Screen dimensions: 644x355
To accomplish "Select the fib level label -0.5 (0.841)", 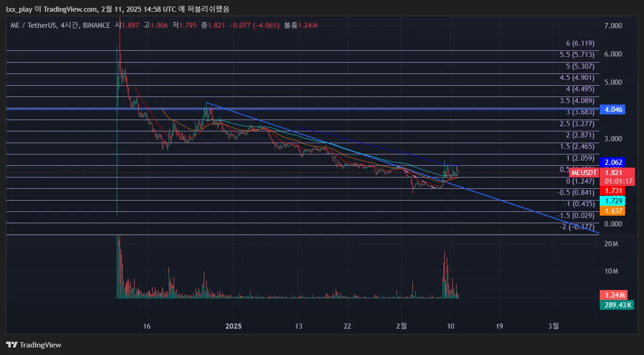I will 576,193.
